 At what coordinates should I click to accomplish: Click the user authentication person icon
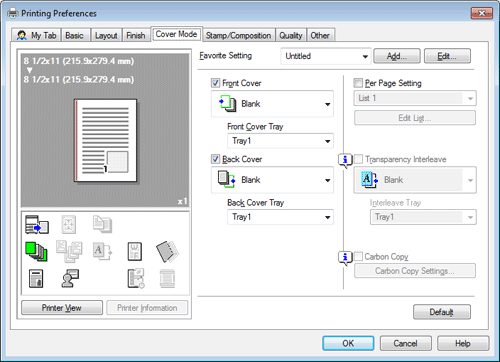click(x=70, y=278)
